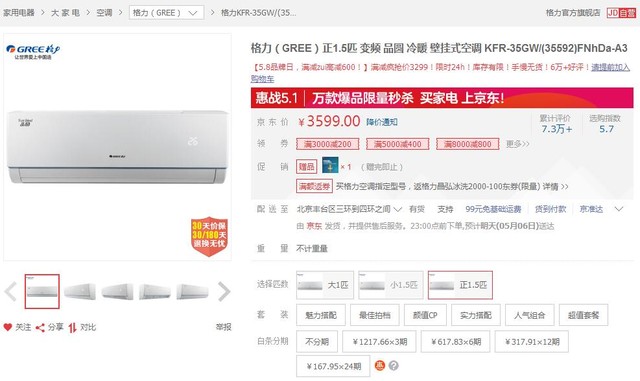Click the question mark help icon
Viewport: 640px width, 381px height.
[x=393, y=365]
